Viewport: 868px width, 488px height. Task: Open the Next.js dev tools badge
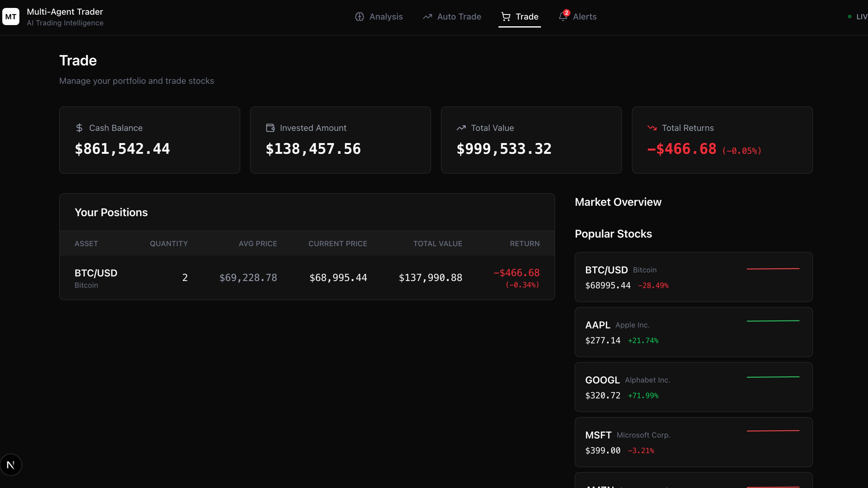point(11,465)
